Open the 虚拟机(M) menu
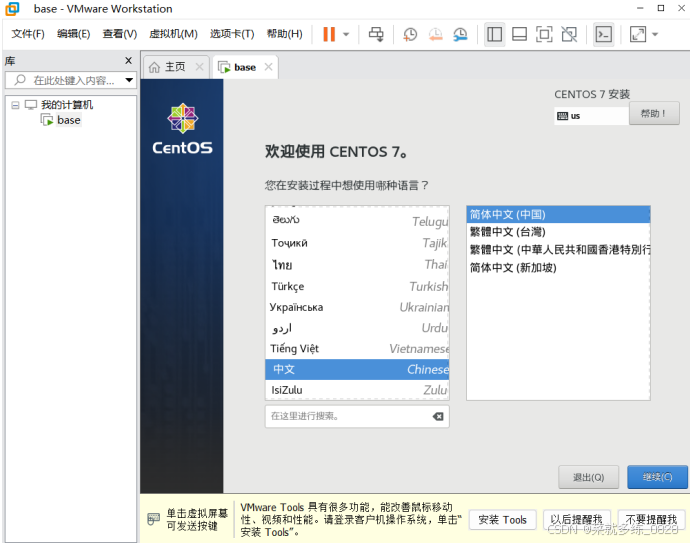690x543 pixels. [173, 34]
